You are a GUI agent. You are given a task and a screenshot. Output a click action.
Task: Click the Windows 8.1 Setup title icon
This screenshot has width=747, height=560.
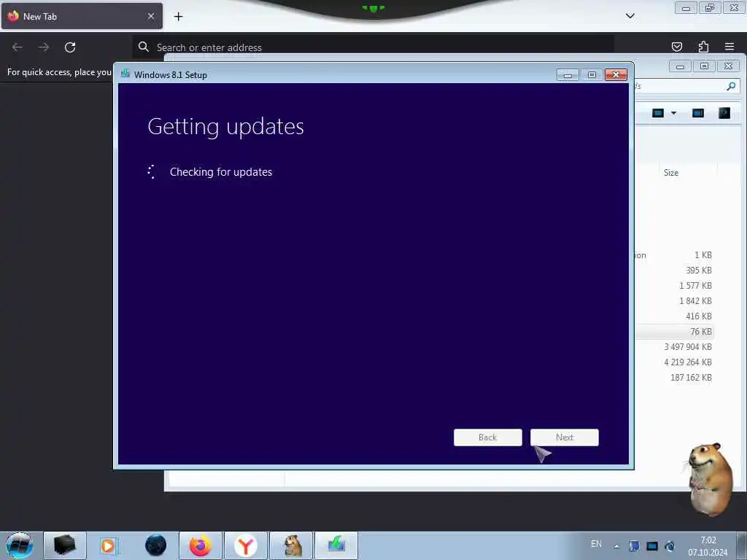point(125,74)
